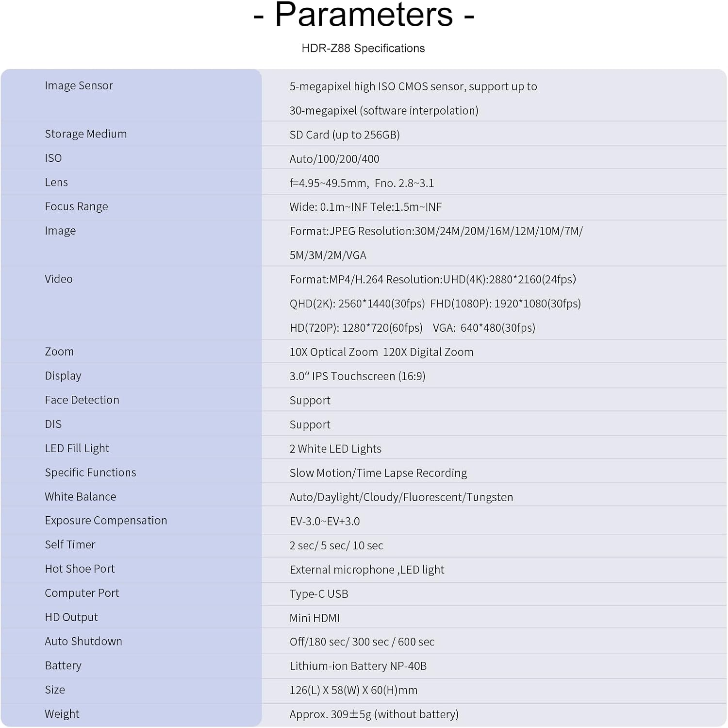Select the Storage Medium row label
728x728 pixels.
click(86, 134)
